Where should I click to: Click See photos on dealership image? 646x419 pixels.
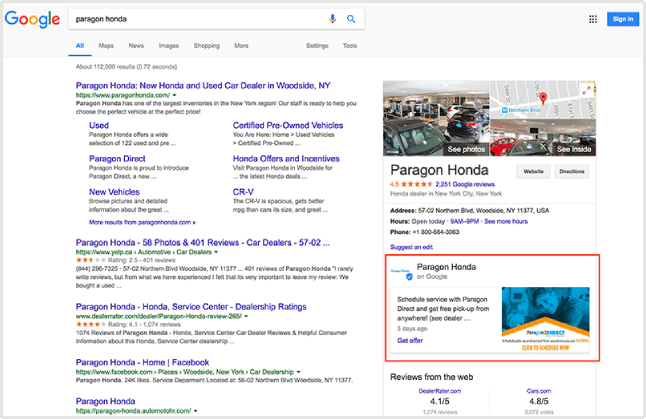point(466,149)
